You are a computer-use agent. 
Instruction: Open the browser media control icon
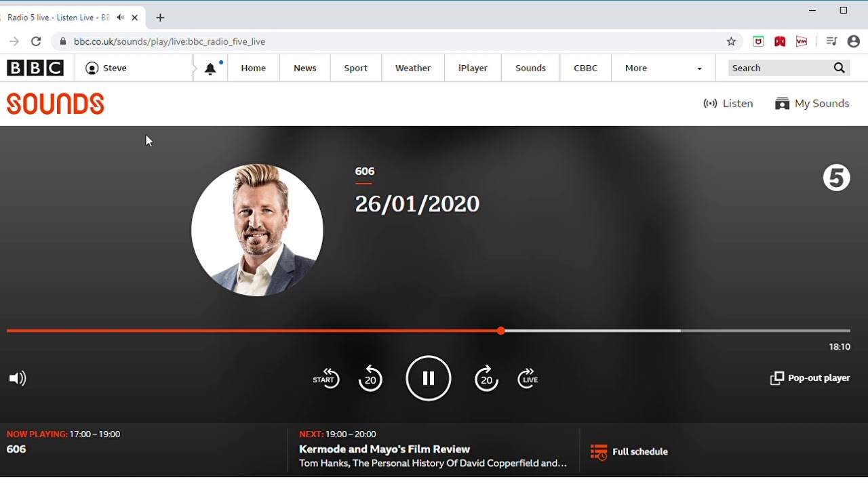tap(831, 41)
